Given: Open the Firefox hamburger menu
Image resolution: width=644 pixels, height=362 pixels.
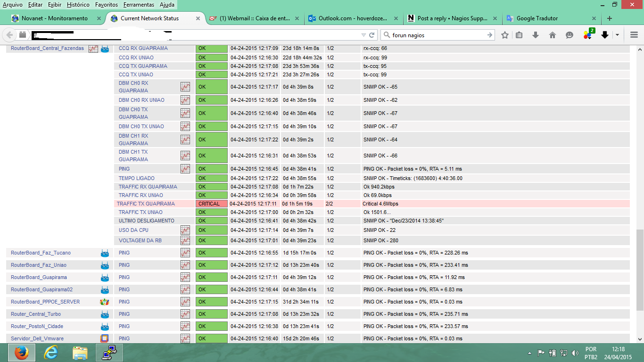Looking at the screenshot, I should tap(634, 35).
